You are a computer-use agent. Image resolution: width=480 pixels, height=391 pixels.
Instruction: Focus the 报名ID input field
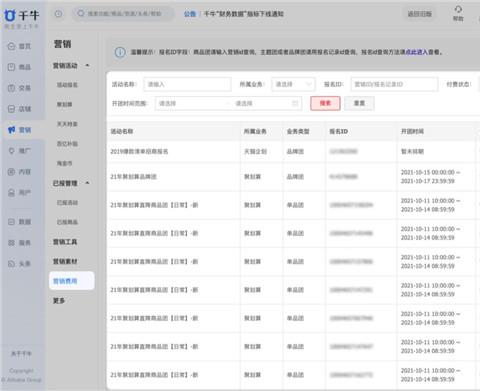(x=394, y=84)
